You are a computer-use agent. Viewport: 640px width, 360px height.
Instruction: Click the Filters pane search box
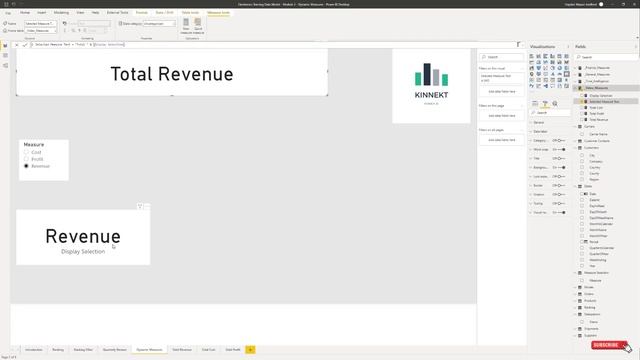pyautogui.click(x=502, y=57)
